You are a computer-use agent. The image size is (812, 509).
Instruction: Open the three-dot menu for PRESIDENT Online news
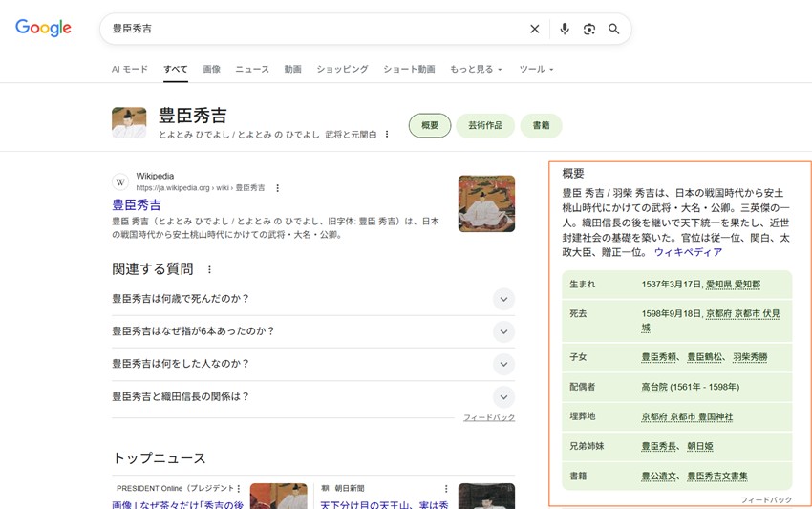coord(239,488)
